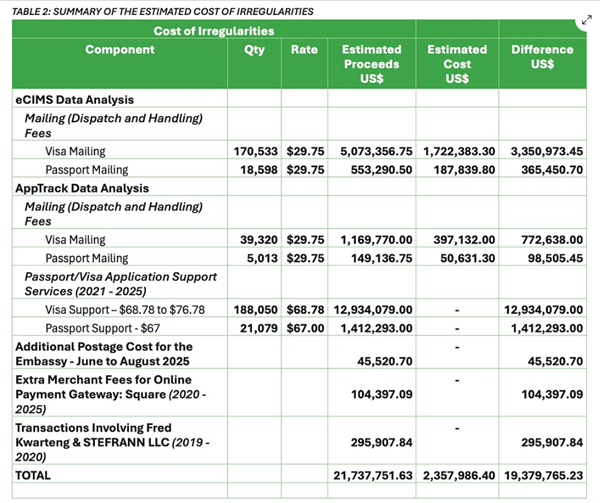Click the 5,073,356.75 estimated proceeds cell

click(x=377, y=151)
